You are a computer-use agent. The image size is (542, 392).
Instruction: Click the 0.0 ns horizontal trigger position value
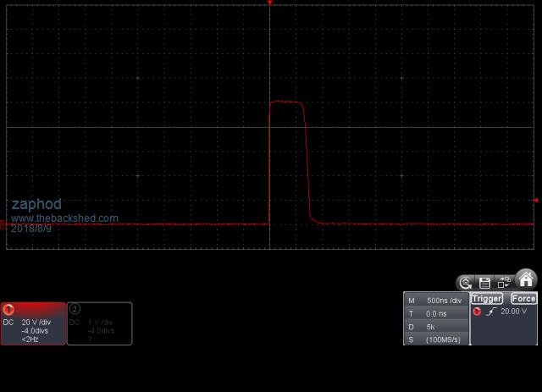click(436, 313)
